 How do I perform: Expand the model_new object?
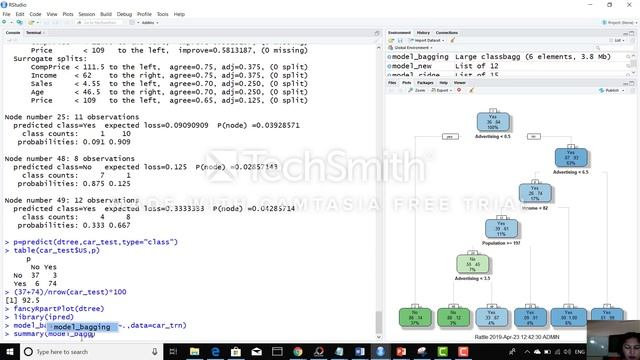click(x=389, y=66)
